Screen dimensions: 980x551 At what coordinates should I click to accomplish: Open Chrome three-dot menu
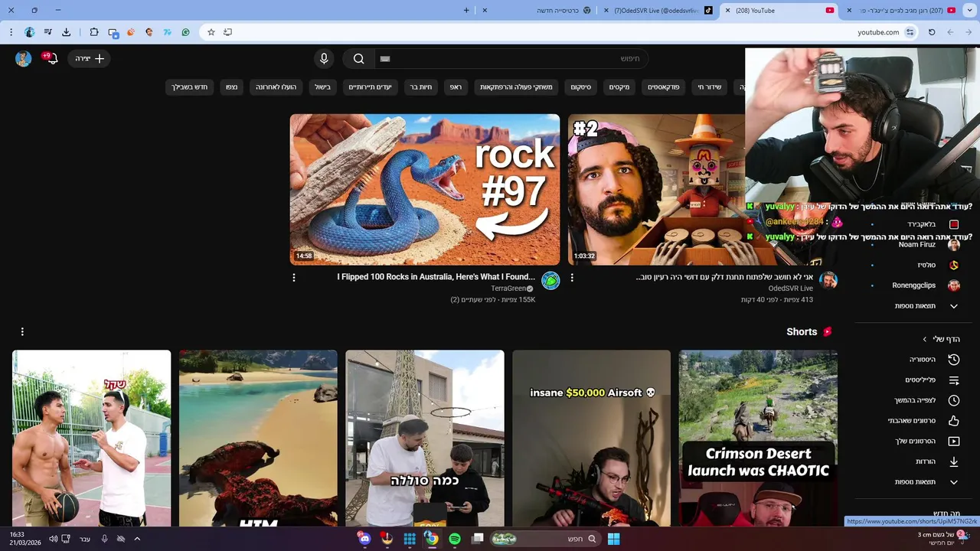coord(11,32)
